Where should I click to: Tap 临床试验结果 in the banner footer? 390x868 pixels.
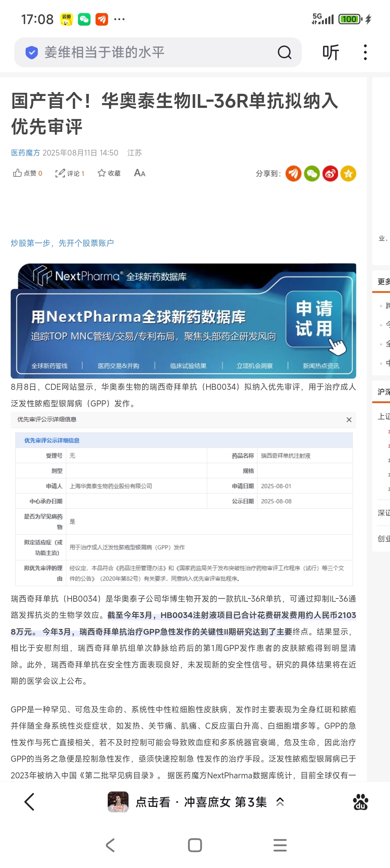[188, 366]
